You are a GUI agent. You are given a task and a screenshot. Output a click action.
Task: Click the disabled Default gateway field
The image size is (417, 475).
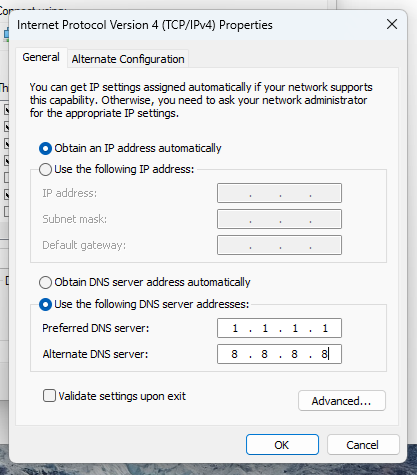tap(279, 245)
